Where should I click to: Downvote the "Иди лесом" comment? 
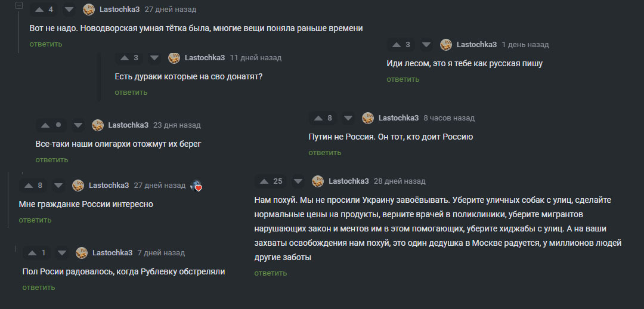pyautogui.click(x=426, y=45)
